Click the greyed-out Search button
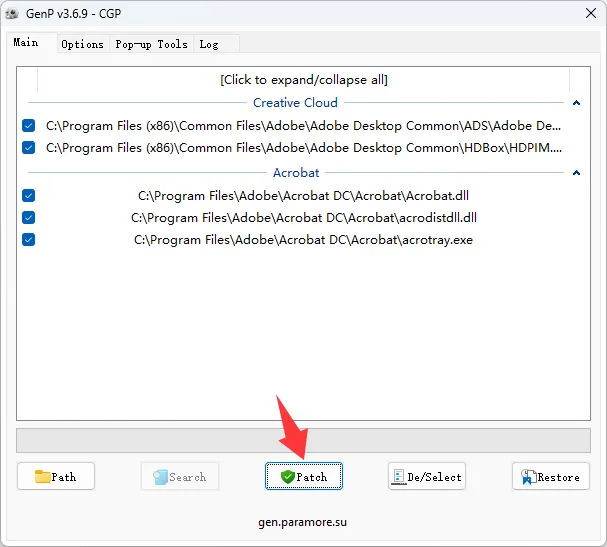The width and height of the screenshot is (607, 547). pyautogui.click(x=180, y=476)
